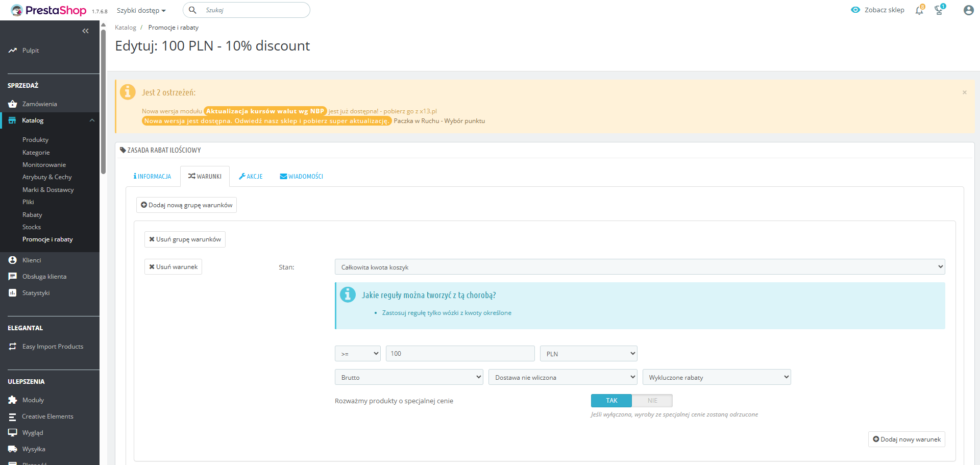Screen dimensions: 980x465
Task: Click the Usuń warunek button
Action: point(173,267)
